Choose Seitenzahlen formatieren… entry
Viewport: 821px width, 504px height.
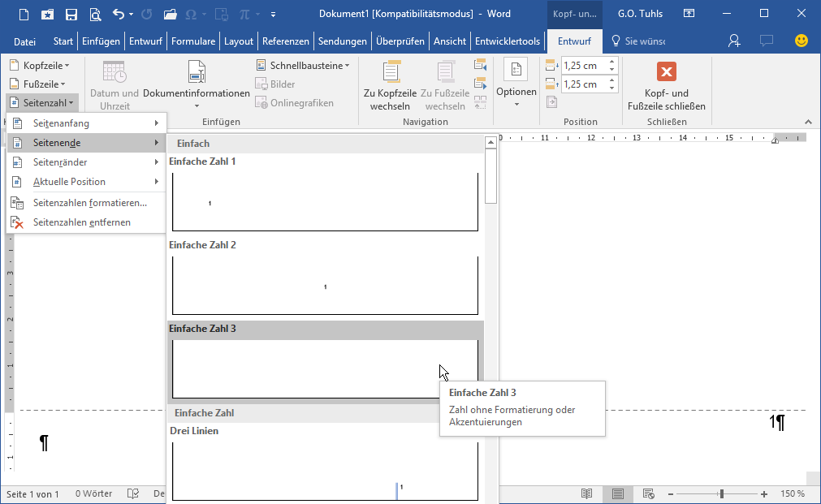click(86, 203)
